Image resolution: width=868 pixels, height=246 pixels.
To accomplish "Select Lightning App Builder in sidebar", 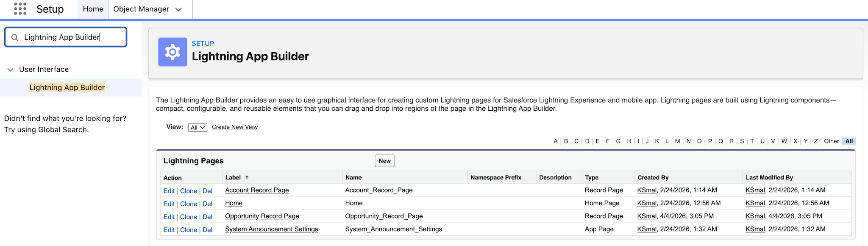I will pos(67,87).
